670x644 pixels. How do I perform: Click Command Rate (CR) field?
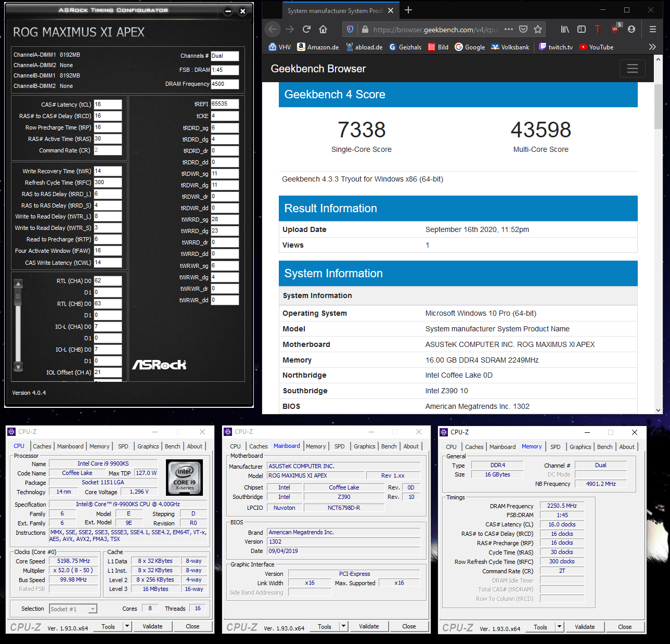click(x=108, y=150)
